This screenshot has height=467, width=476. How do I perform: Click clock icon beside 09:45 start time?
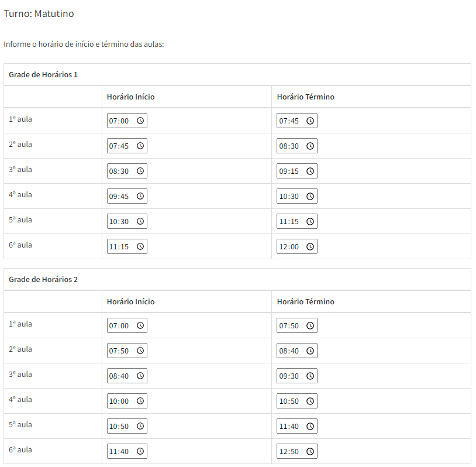[140, 196]
